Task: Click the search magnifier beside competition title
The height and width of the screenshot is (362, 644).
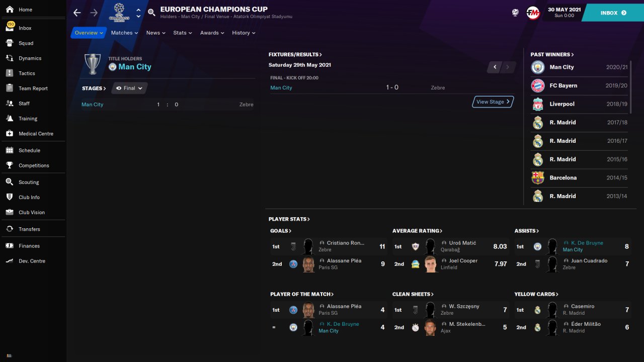Action: 151,13
